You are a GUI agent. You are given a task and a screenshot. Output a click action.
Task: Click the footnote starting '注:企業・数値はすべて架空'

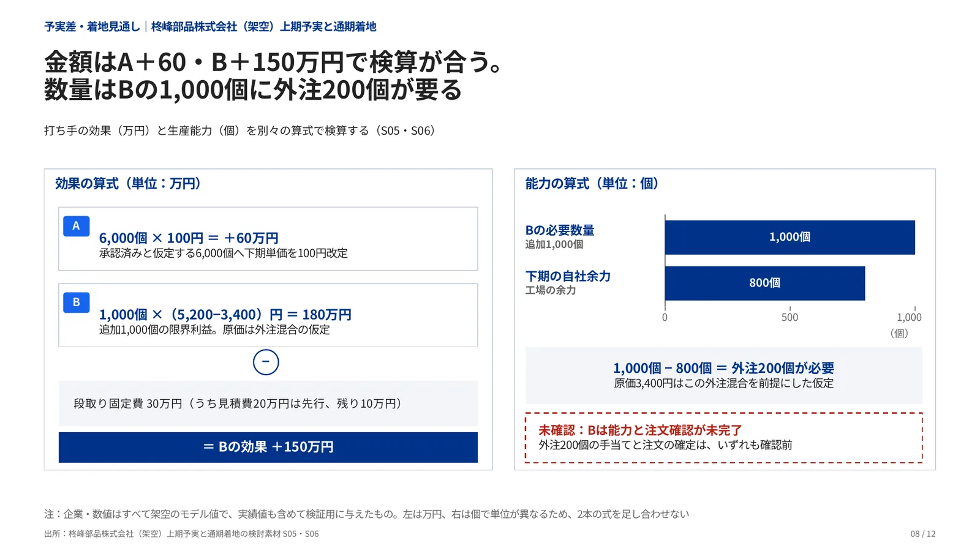[x=366, y=514]
